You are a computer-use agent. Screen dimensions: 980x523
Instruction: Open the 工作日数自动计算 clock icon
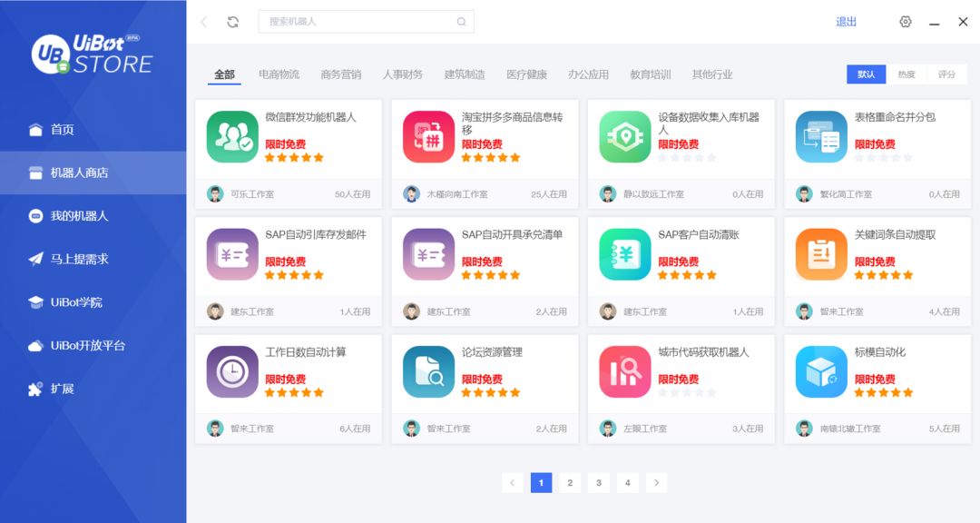click(232, 372)
